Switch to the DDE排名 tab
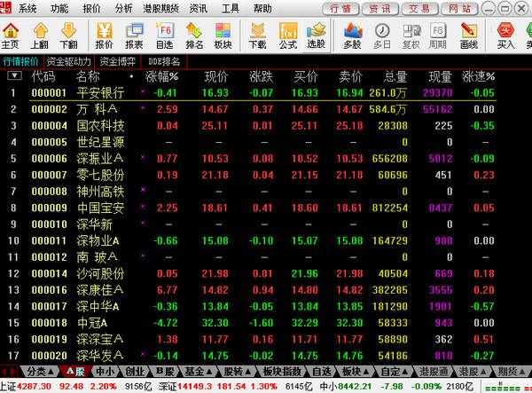 (x=163, y=62)
